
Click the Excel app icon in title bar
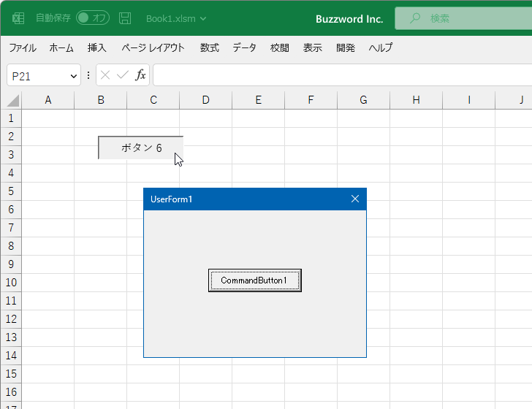click(18, 18)
